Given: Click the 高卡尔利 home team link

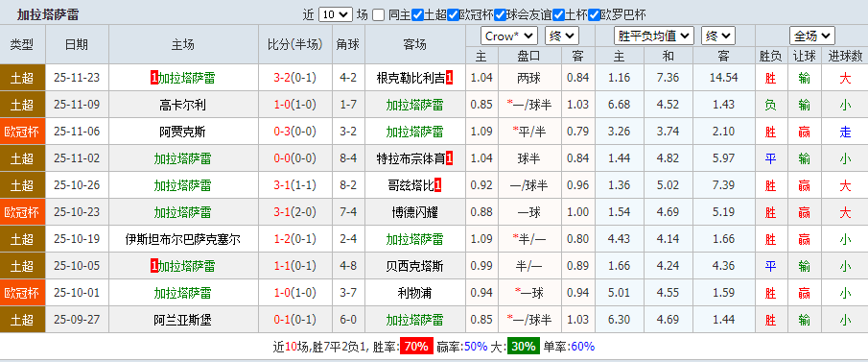Looking at the screenshot, I should [x=183, y=105].
